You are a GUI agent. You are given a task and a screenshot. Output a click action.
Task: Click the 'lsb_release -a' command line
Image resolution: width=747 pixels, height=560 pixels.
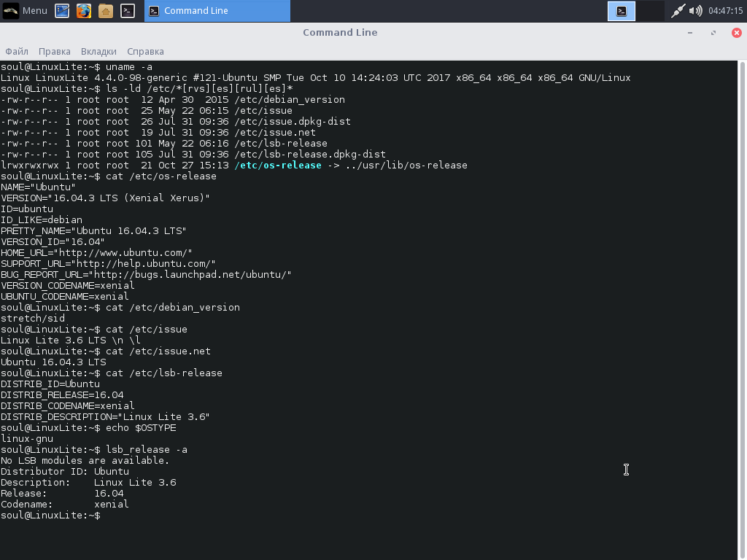click(94, 450)
